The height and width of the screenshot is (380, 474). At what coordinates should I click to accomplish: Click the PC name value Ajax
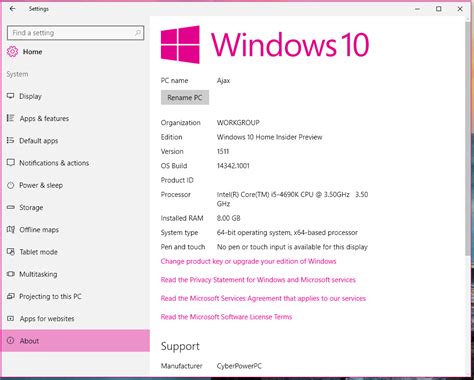(x=223, y=80)
